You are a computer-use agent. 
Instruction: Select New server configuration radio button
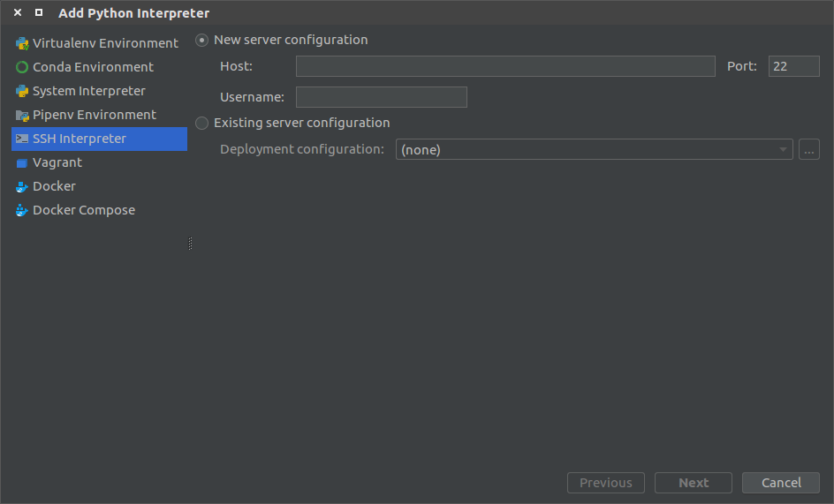tap(202, 40)
